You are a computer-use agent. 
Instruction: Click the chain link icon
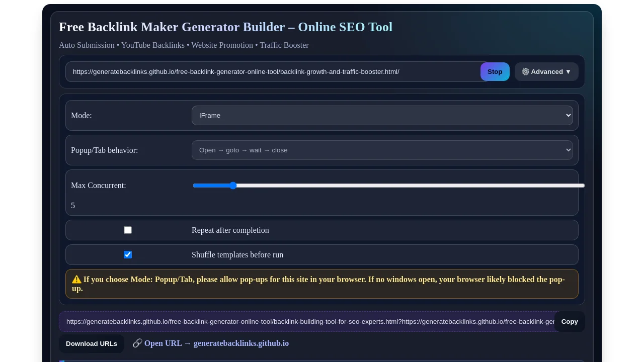(x=137, y=343)
